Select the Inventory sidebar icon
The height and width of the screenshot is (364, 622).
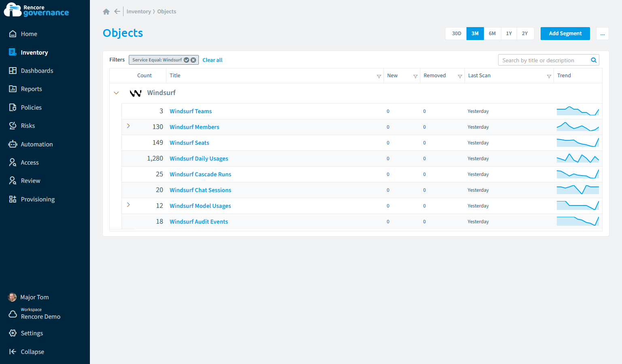(13, 52)
